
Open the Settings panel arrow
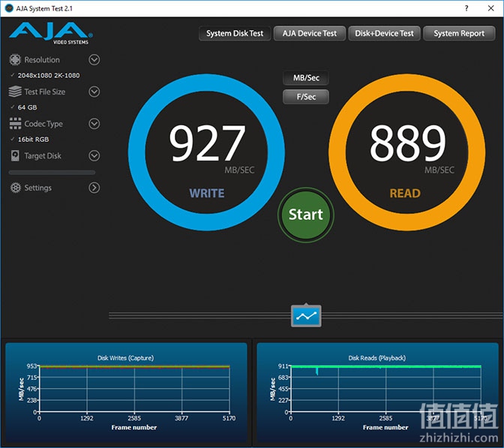tap(94, 188)
